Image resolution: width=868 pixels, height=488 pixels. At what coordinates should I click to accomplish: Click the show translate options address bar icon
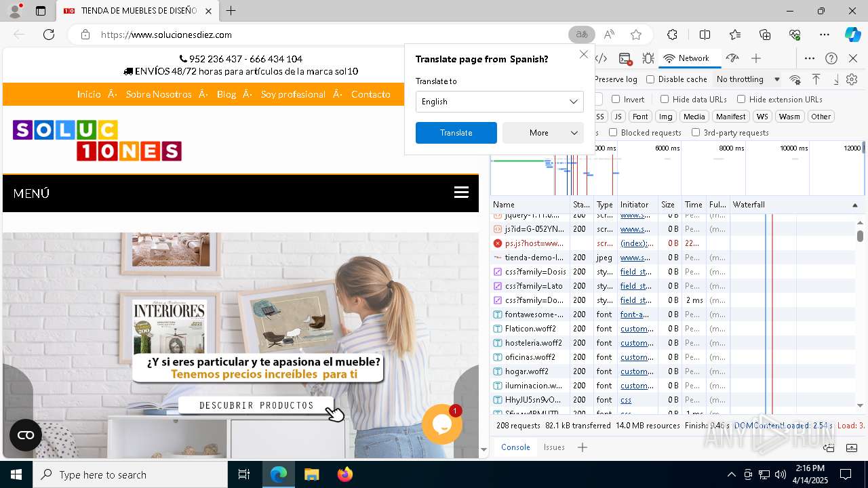click(582, 35)
